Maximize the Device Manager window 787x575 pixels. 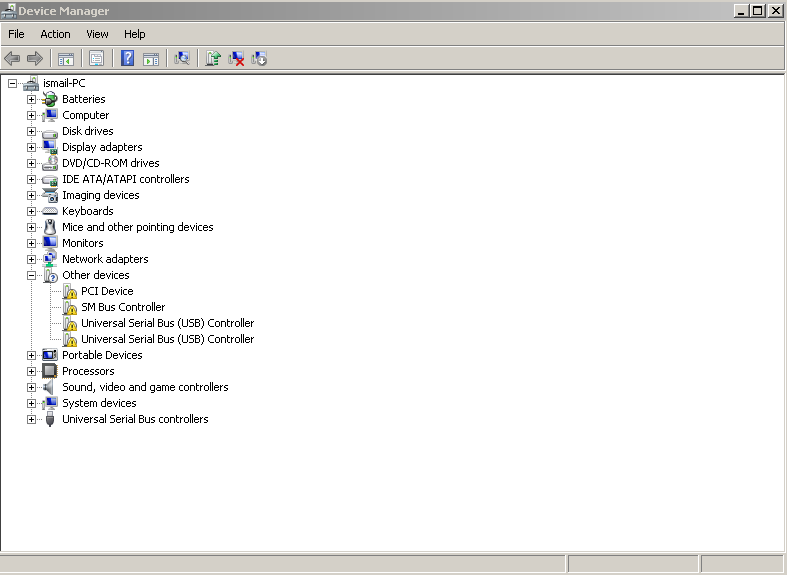coord(758,11)
